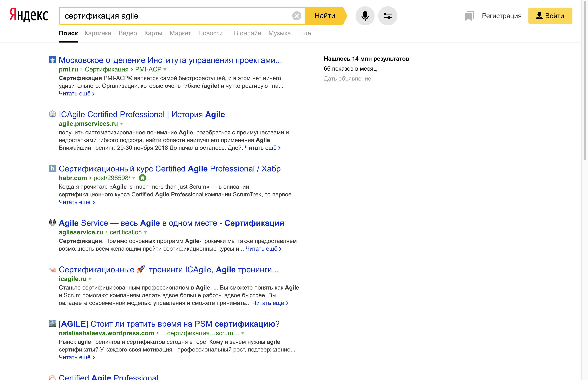Clear the search query with X icon
Image resolution: width=588 pixels, height=380 pixels.
[297, 16]
